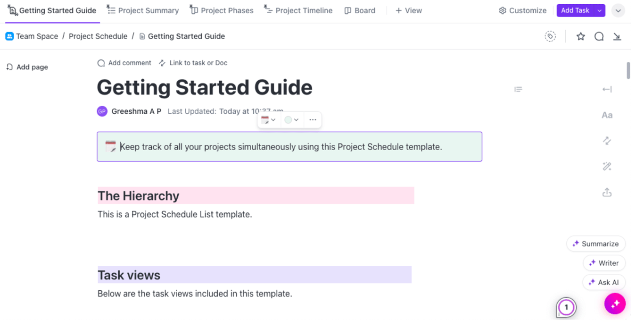Viewport: 644px width, 328px height.
Task: Expand the Add Task dropdown arrow
Action: pos(599,10)
